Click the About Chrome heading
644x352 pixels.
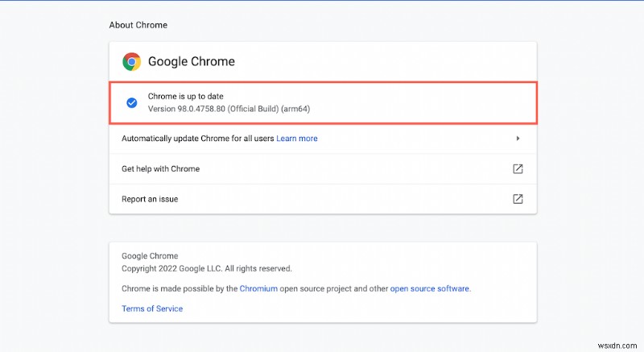[x=138, y=25]
